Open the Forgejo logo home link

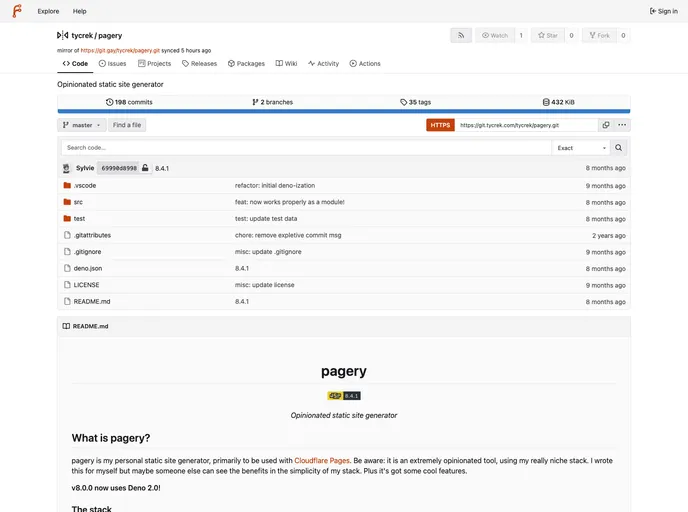point(17,11)
